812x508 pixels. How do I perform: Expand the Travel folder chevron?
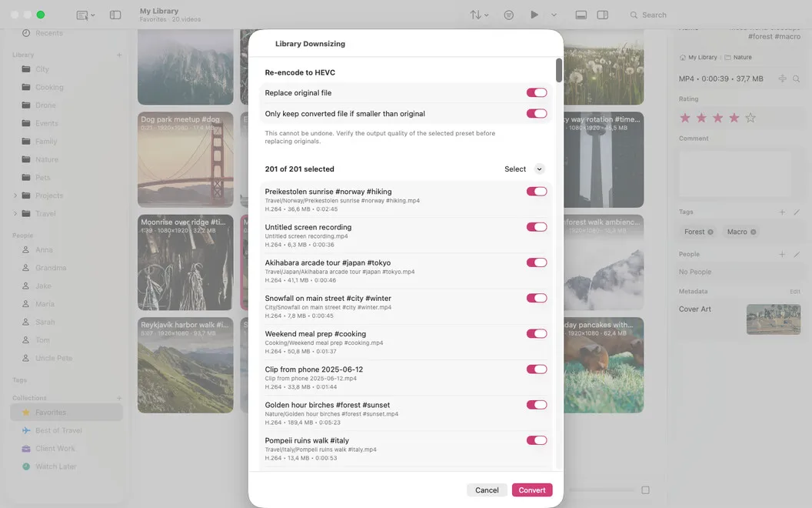point(15,213)
